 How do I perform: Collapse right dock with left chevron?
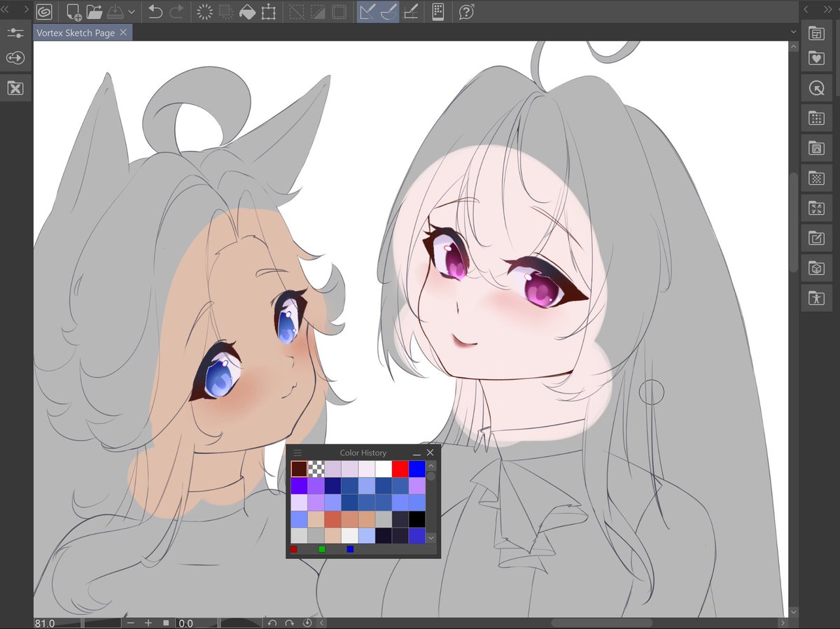point(806,9)
